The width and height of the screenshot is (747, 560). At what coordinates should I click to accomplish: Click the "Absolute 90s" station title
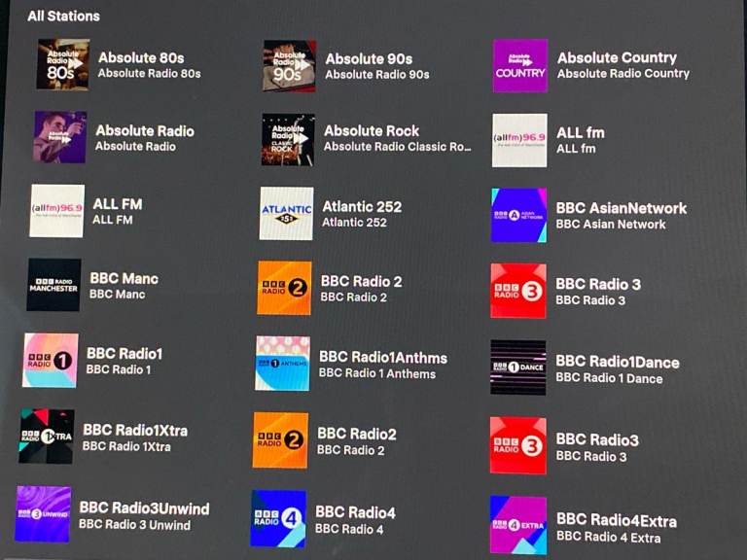tap(369, 59)
